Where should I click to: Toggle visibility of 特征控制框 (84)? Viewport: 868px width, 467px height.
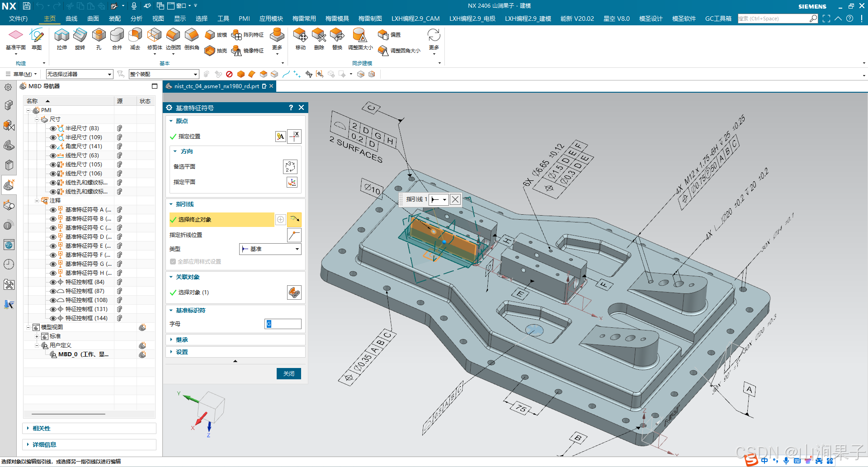click(53, 282)
